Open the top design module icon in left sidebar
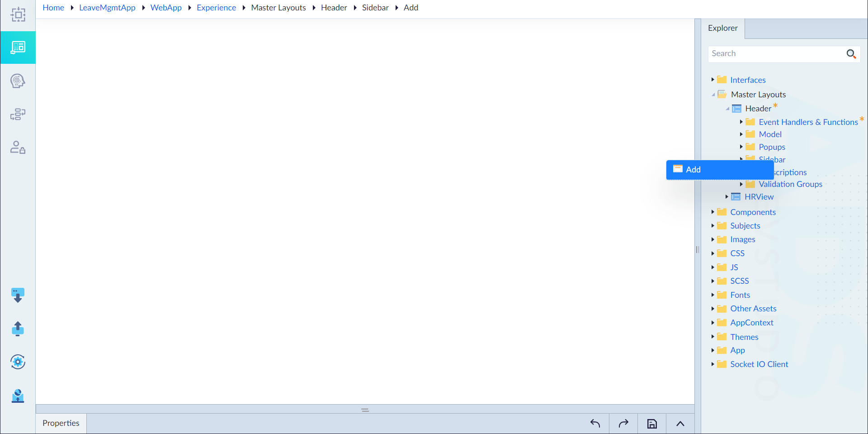 click(x=18, y=15)
